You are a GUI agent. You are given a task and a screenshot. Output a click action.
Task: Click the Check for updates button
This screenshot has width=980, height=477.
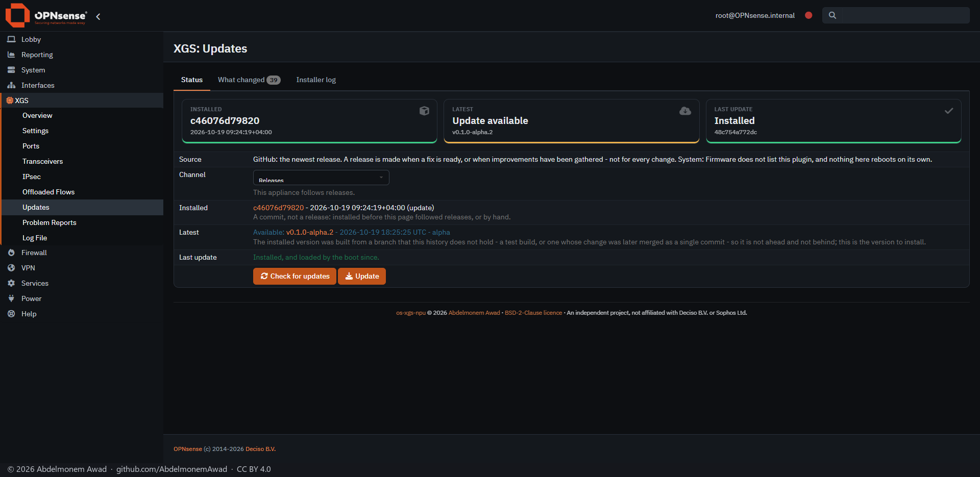(295, 276)
